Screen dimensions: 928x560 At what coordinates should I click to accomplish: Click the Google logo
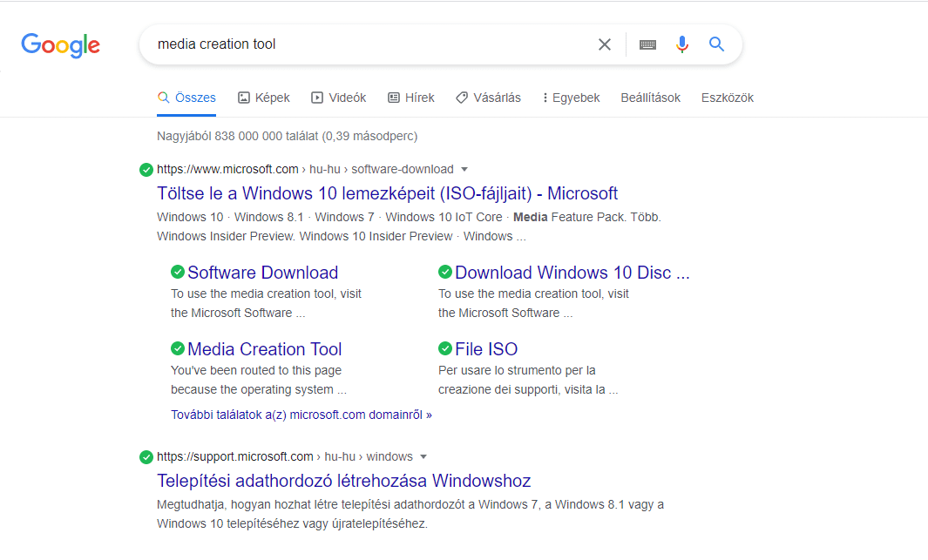point(61,45)
